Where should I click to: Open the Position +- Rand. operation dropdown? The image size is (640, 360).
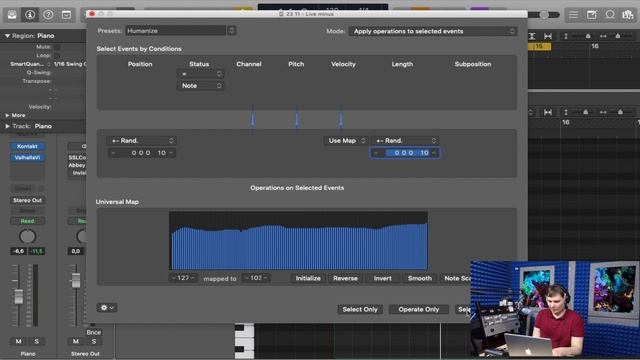point(141,140)
